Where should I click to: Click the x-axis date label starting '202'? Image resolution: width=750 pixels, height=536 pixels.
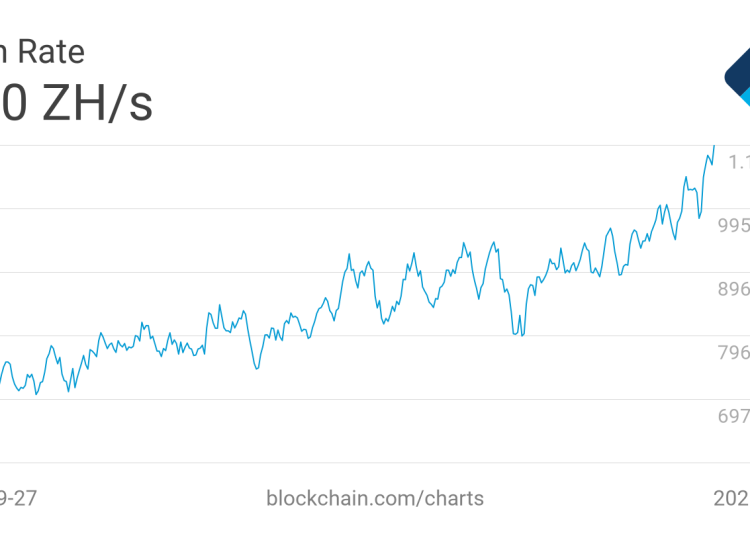point(730,497)
